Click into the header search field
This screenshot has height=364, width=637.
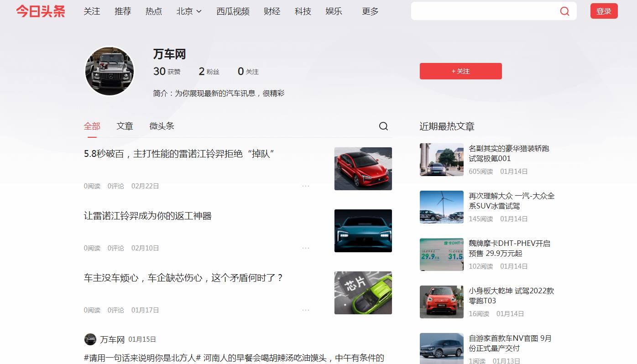click(x=485, y=11)
